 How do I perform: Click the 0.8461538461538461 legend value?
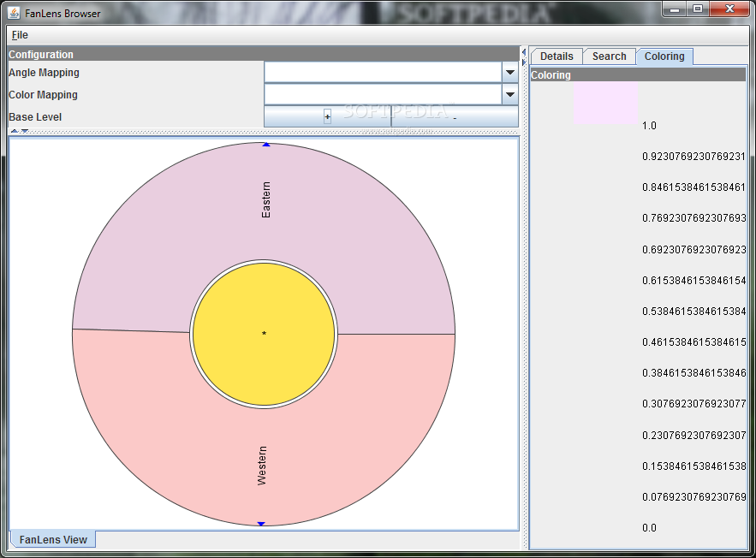pos(693,187)
